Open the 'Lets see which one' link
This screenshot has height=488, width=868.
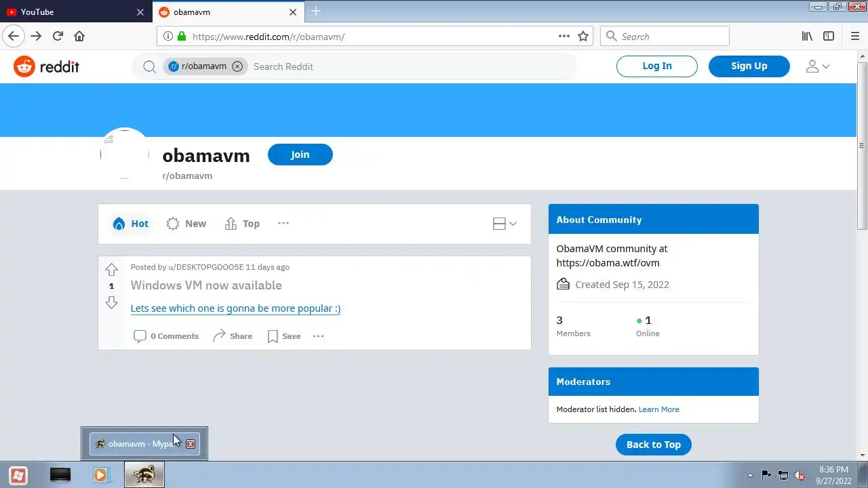click(x=235, y=308)
